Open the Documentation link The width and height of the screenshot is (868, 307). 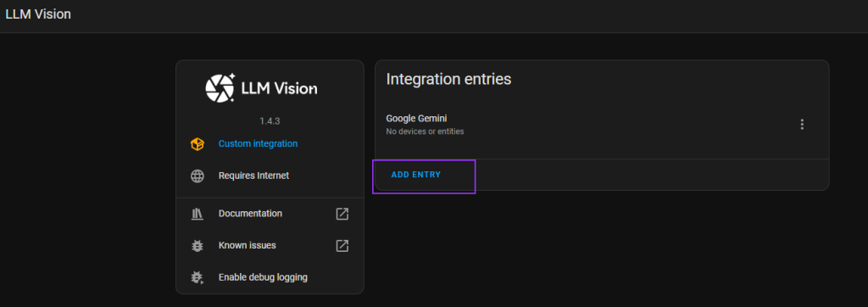coord(250,214)
